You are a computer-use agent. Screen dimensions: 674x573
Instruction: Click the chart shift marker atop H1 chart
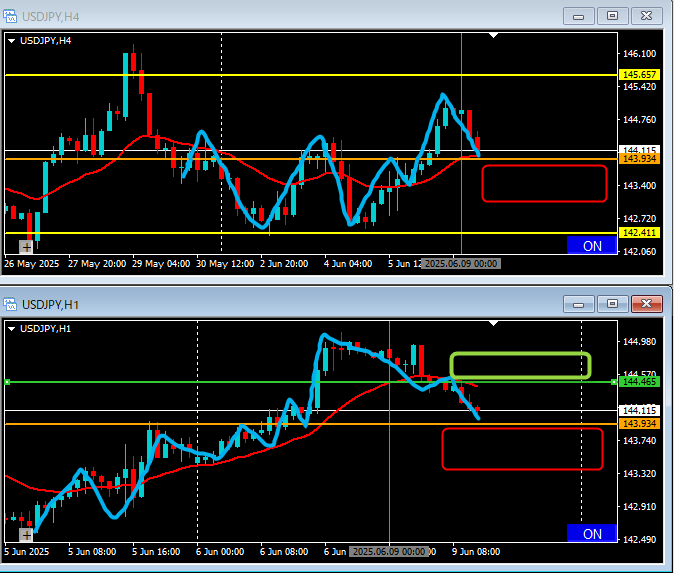click(x=493, y=323)
